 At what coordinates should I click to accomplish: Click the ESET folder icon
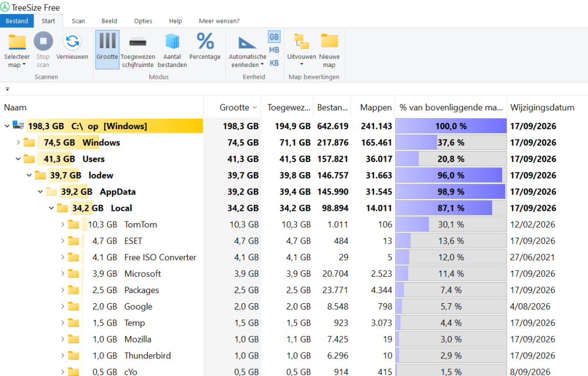coord(73,241)
